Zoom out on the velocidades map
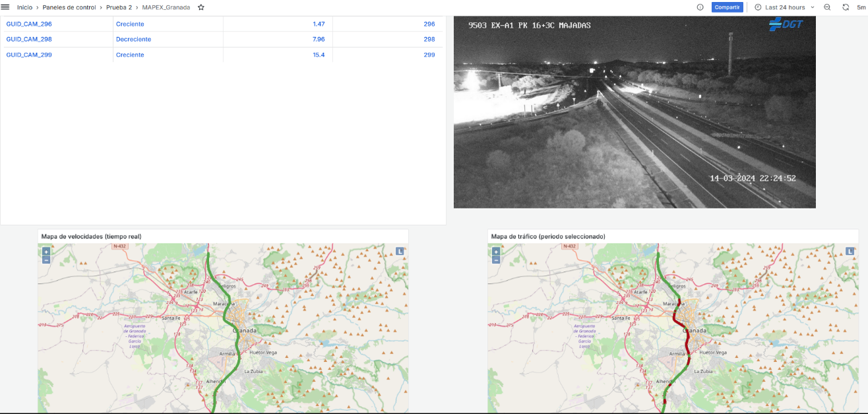The width and height of the screenshot is (868, 414). 46,259
